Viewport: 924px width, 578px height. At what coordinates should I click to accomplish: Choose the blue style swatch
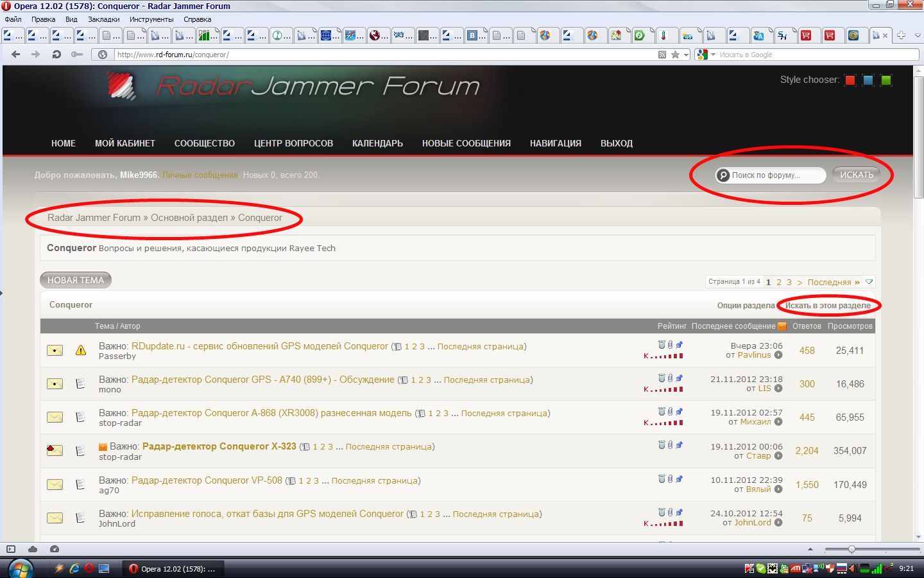[868, 80]
